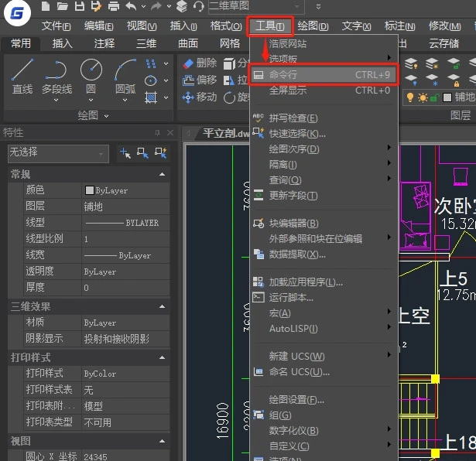Choose 绘图设置(F)... from menu
This screenshot has height=461, width=476.
click(324, 400)
